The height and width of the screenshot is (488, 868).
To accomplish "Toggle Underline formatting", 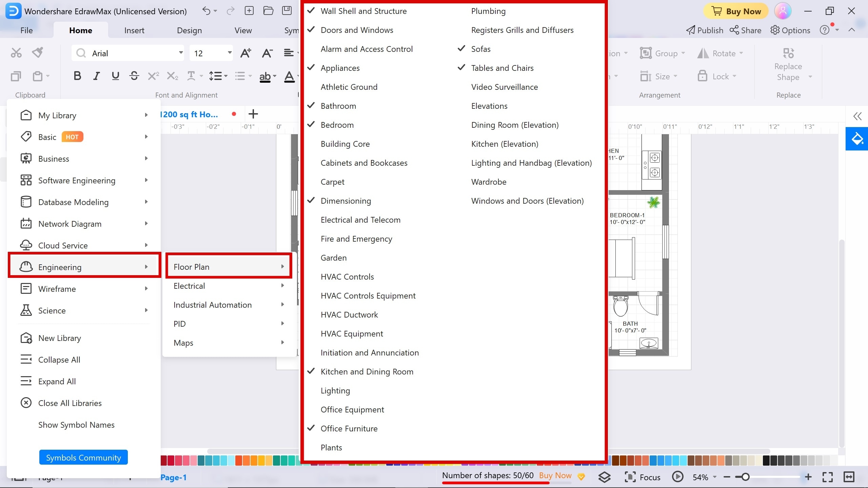I will click(115, 76).
